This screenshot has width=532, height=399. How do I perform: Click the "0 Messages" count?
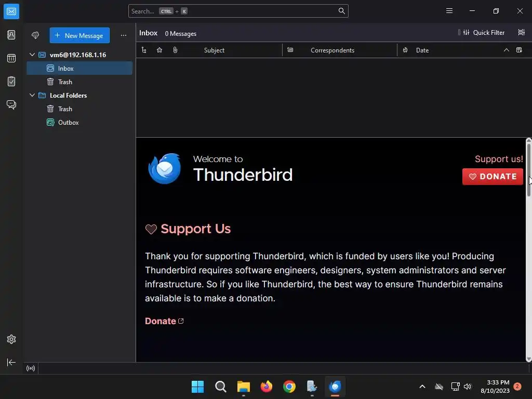pos(180,34)
